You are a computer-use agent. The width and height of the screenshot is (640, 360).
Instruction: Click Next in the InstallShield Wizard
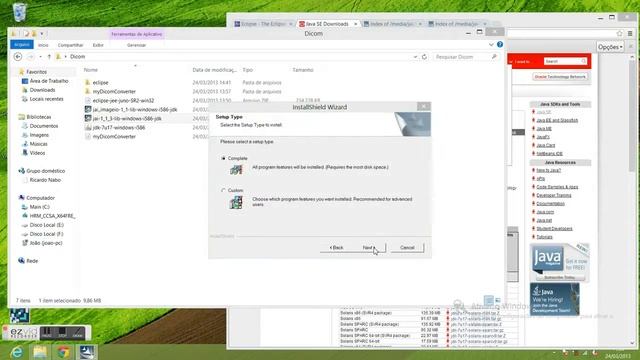tap(370, 248)
